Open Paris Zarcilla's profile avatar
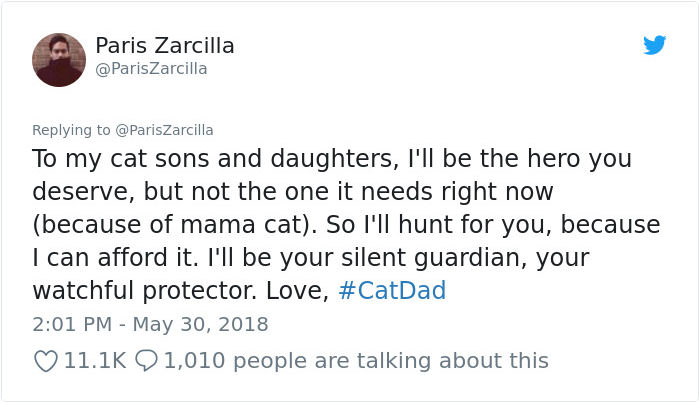The image size is (700, 403). pos(58,59)
